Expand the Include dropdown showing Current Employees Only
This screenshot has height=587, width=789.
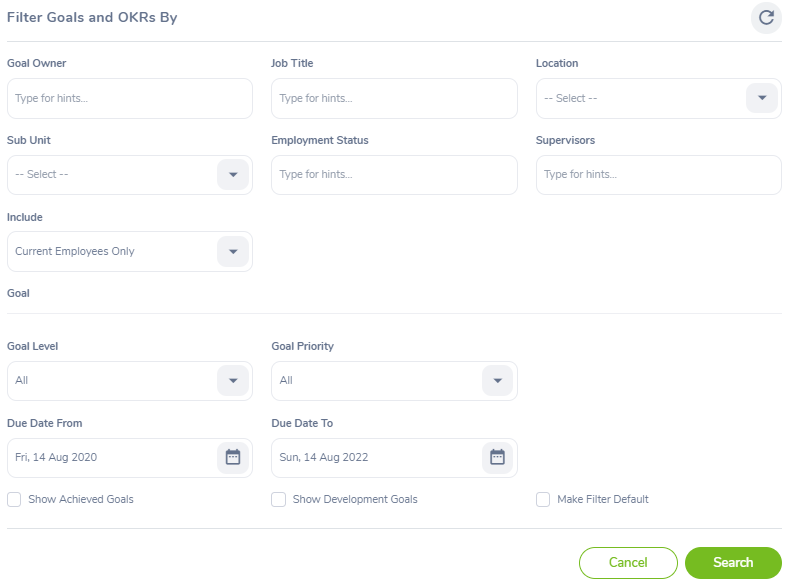point(233,252)
